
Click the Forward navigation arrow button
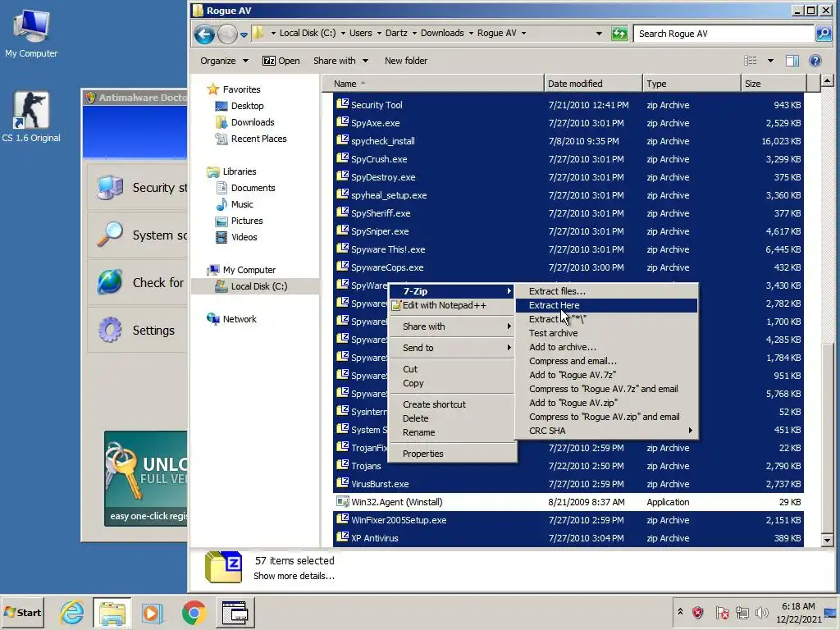click(x=227, y=34)
